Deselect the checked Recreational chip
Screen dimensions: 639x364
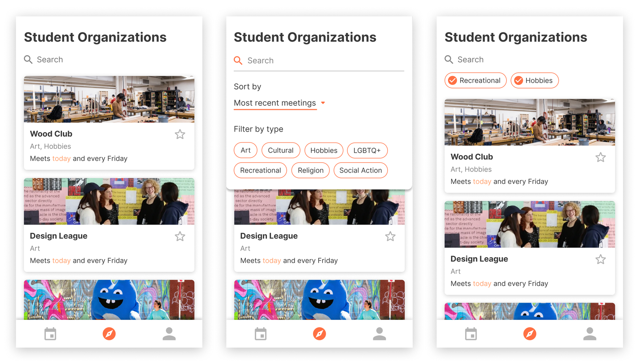pos(475,81)
